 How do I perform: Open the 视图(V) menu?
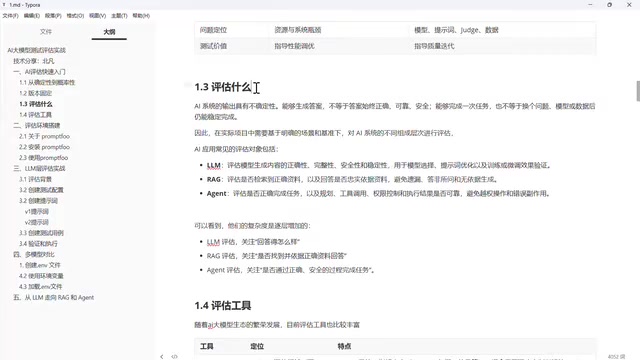[98, 16]
